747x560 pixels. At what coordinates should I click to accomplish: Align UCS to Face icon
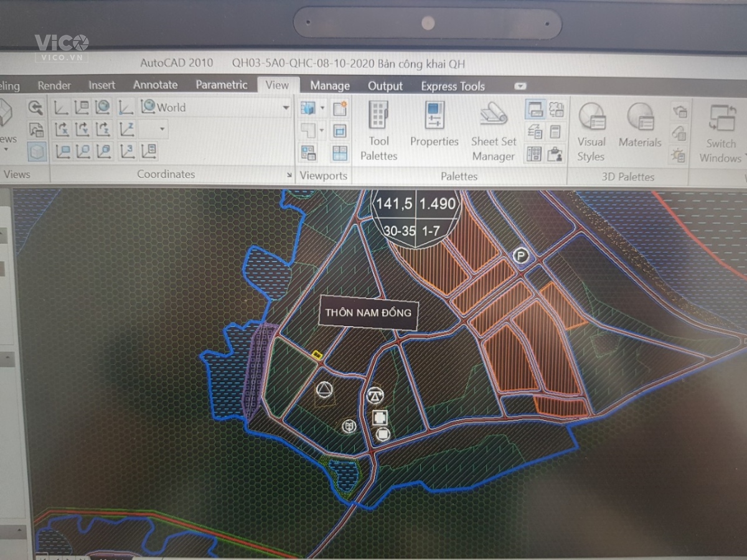(x=104, y=151)
